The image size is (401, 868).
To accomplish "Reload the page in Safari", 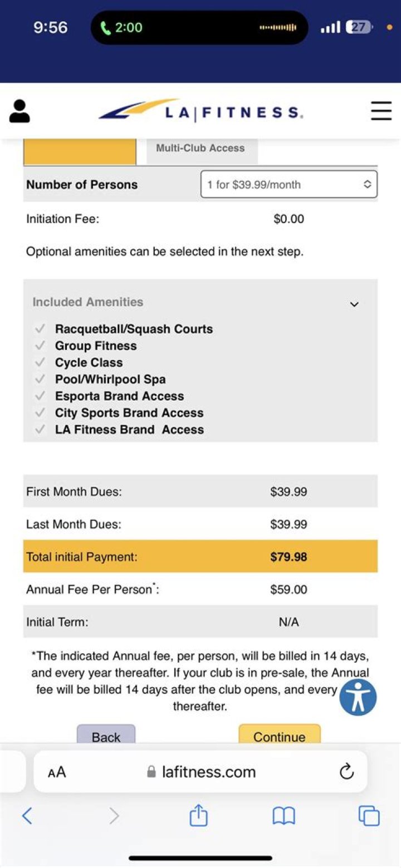I will click(x=346, y=772).
